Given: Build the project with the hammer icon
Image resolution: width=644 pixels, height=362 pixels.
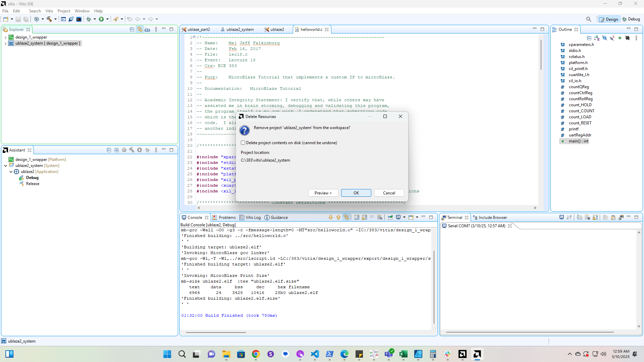Looking at the screenshot, I should (x=49, y=19).
